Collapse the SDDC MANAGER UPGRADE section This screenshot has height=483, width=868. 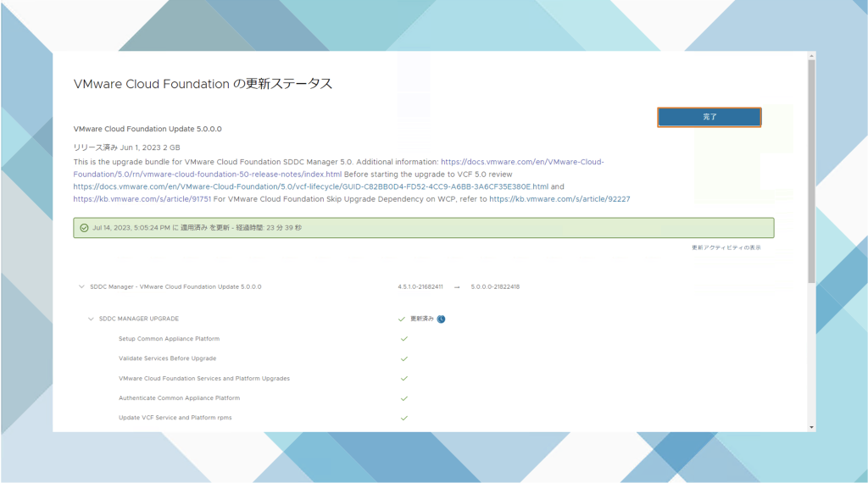(x=91, y=319)
